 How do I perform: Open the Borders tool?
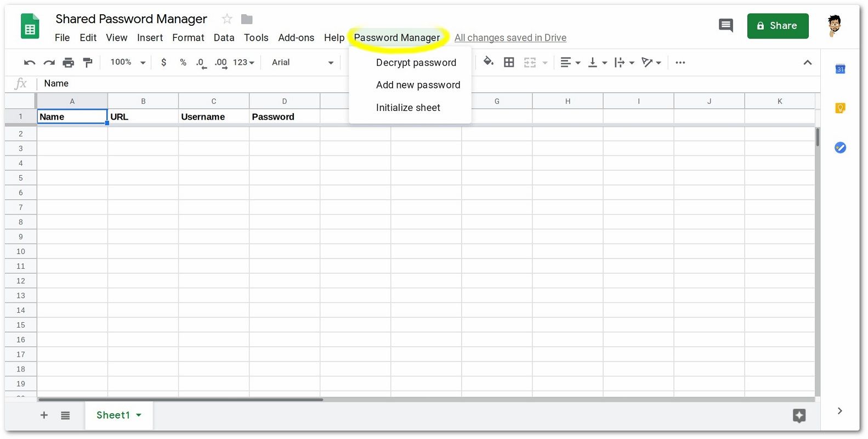[509, 63]
